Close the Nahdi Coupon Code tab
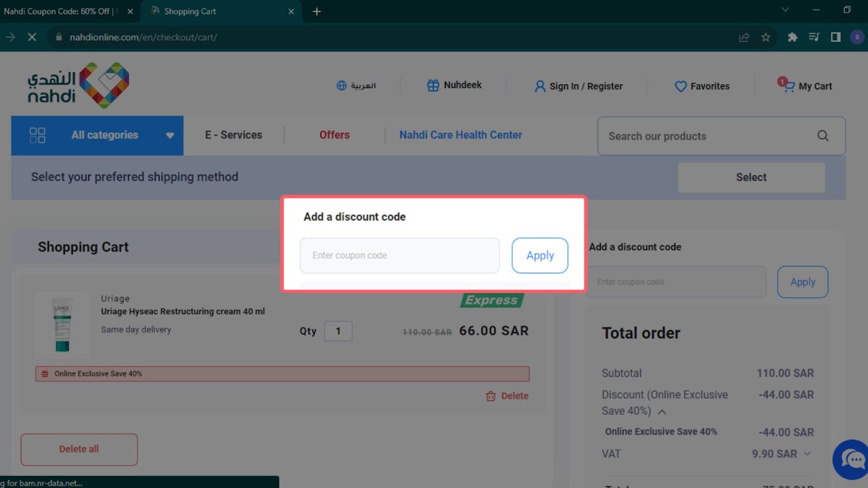This screenshot has height=488, width=868. 130,12
